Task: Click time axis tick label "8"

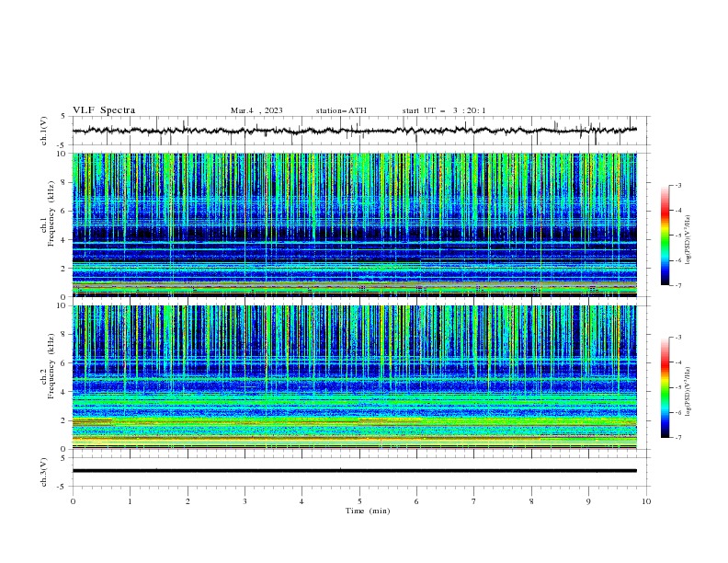Action: pyautogui.click(x=531, y=501)
